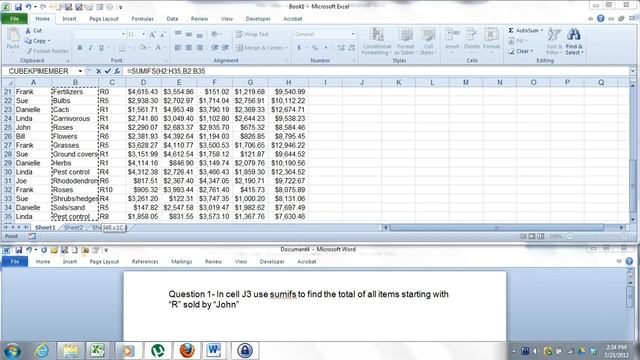Toggle Italic formatting in Excel
This screenshot has width=640, height=360.
(91, 48)
